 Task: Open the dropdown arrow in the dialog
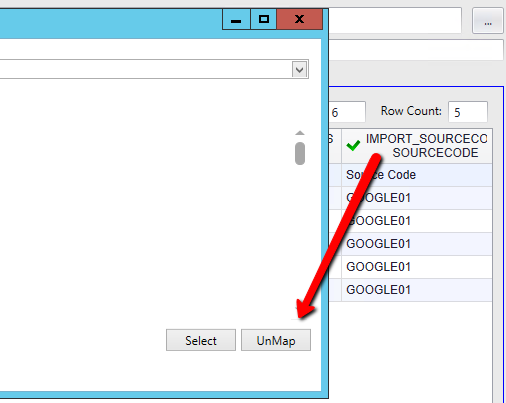pyautogui.click(x=299, y=69)
